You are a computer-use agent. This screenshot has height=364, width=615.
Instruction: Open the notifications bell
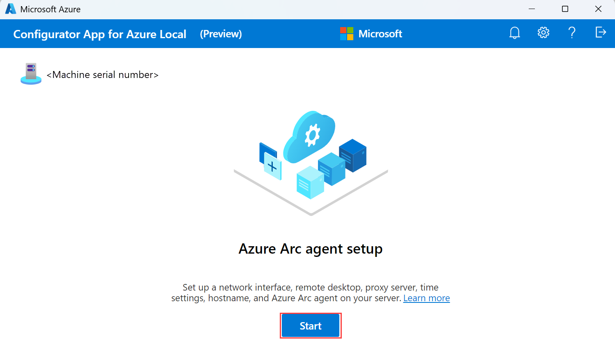pyautogui.click(x=514, y=33)
